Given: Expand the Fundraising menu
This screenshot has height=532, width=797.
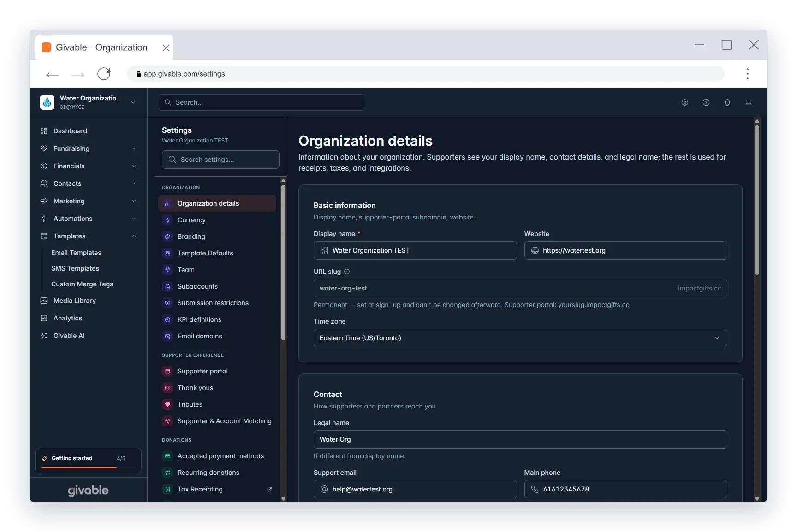Looking at the screenshot, I should (88, 148).
